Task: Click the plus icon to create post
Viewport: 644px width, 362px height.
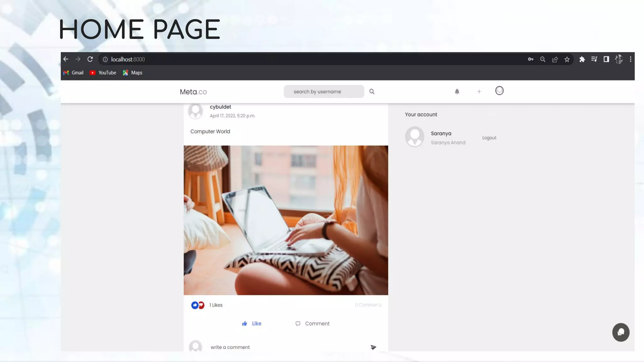Action: pyautogui.click(x=479, y=91)
